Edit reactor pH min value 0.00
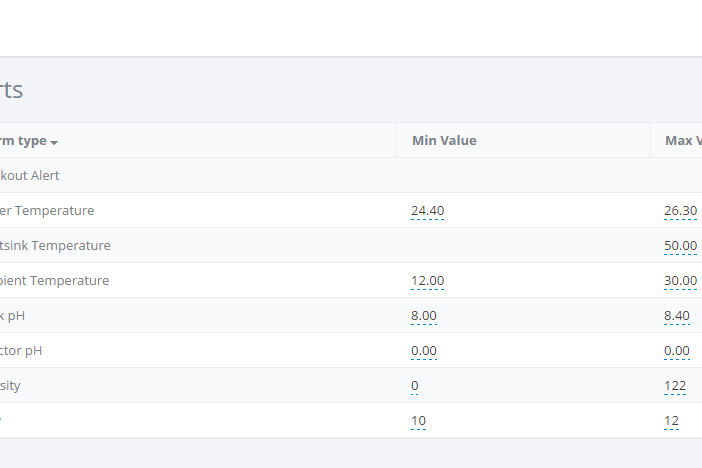Image resolution: width=702 pixels, height=468 pixels. tap(424, 351)
